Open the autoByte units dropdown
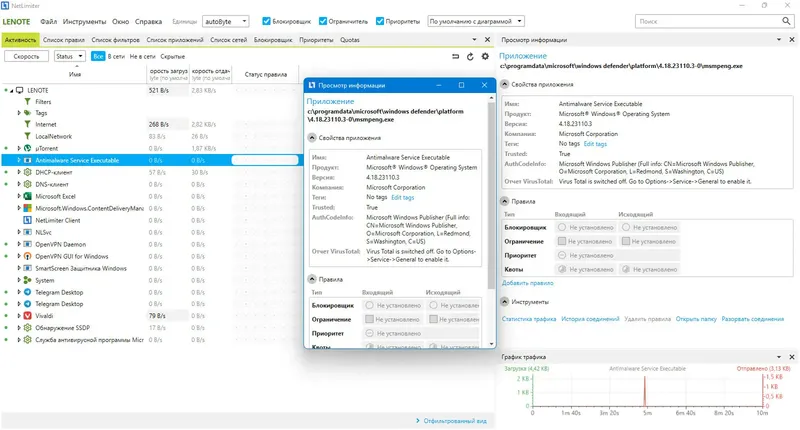 pyautogui.click(x=226, y=21)
